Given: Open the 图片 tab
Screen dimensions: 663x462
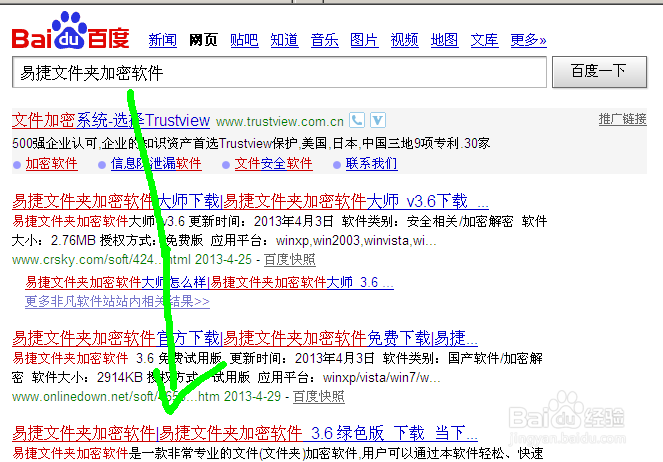Looking at the screenshot, I should pos(364,40).
